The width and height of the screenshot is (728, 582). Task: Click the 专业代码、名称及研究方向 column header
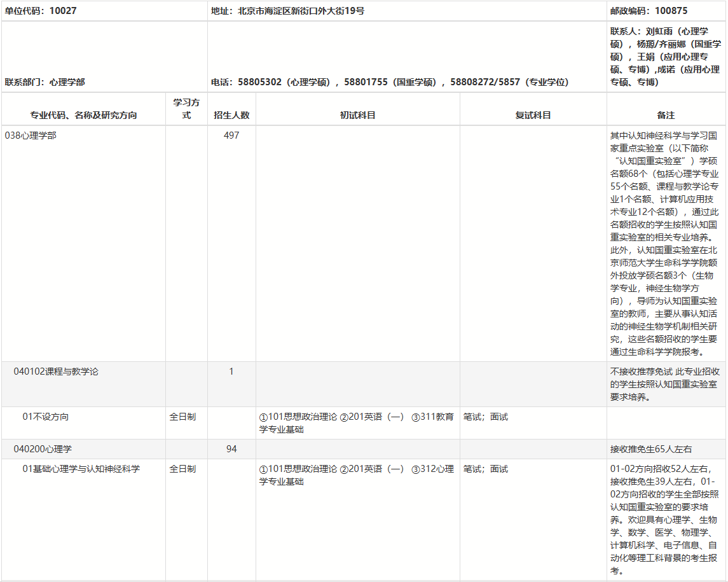point(83,115)
